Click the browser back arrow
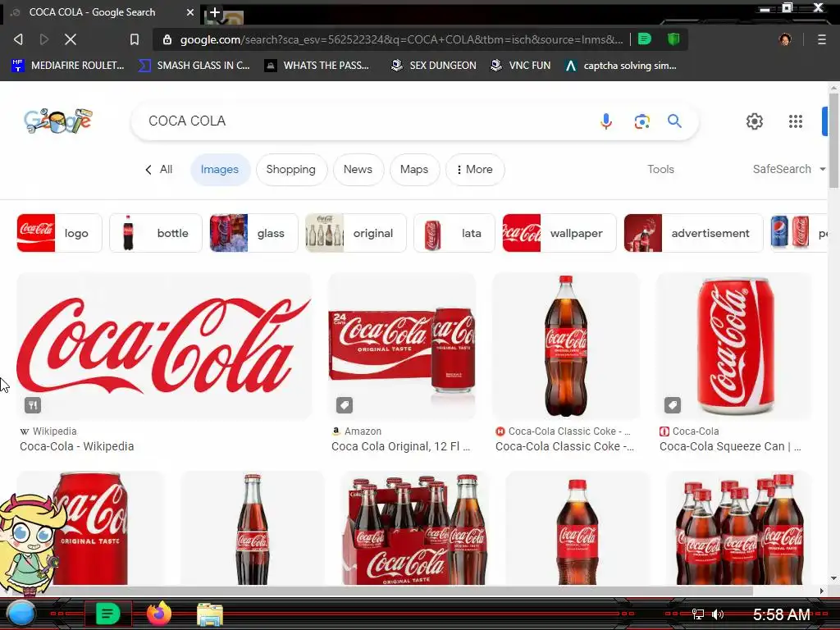Image resolution: width=840 pixels, height=630 pixels. click(18, 39)
